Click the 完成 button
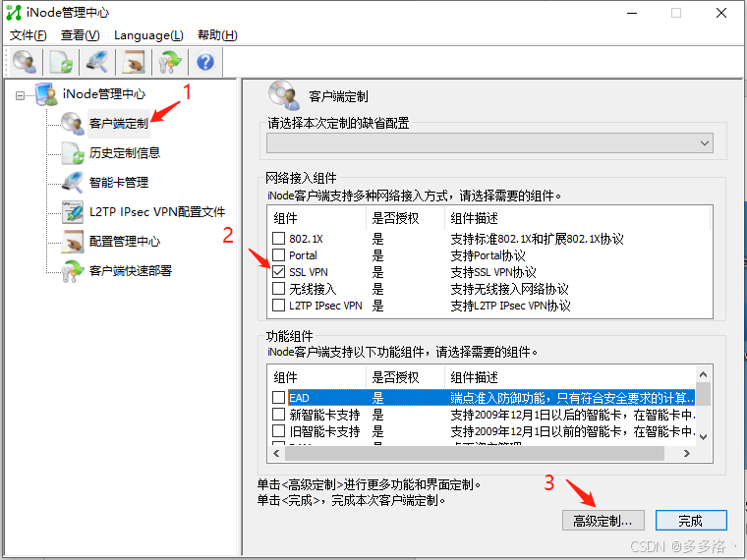747x560 pixels. point(691,521)
